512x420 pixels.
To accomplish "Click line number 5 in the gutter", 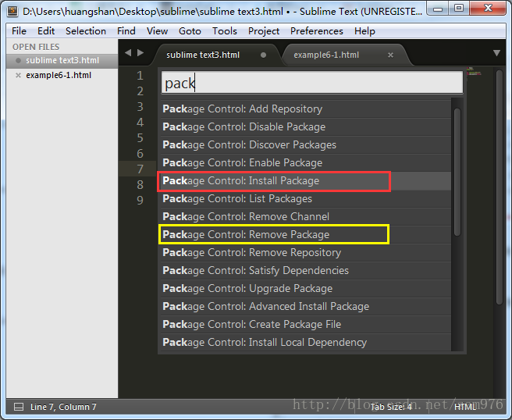I will pyautogui.click(x=140, y=137).
